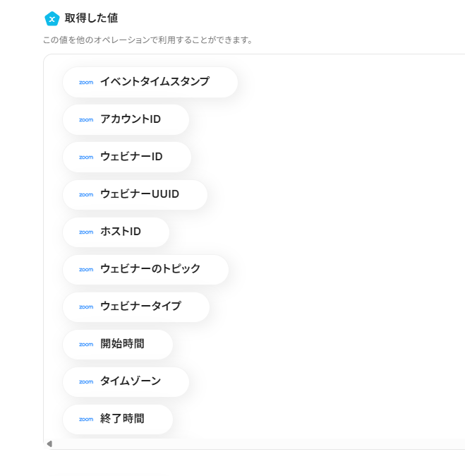Image resolution: width=465 pixels, height=476 pixels.
Task: Pick the ウェビナータイプ value chip
Action: pyautogui.click(x=136, y=307)
